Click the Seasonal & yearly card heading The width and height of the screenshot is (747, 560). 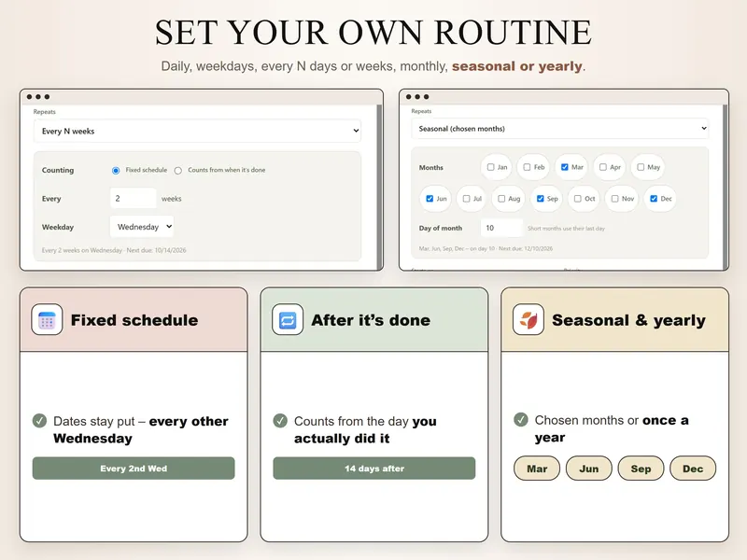point(628,320)
